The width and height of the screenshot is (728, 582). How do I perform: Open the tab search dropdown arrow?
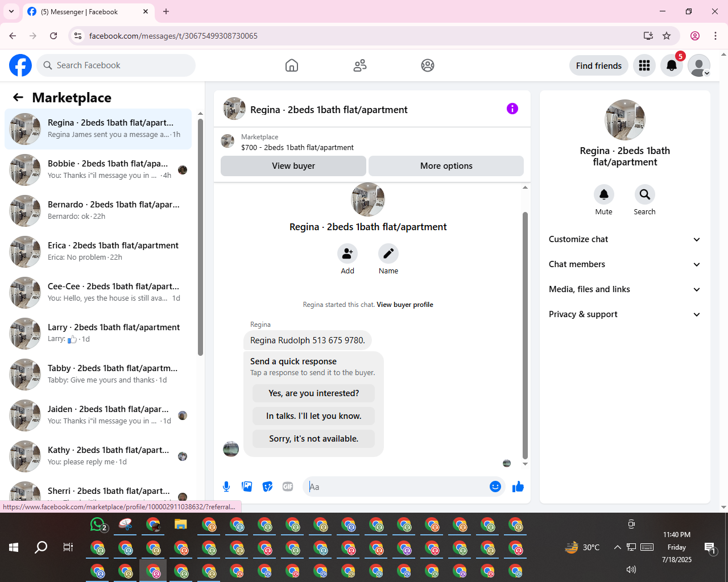coord(11,11)
